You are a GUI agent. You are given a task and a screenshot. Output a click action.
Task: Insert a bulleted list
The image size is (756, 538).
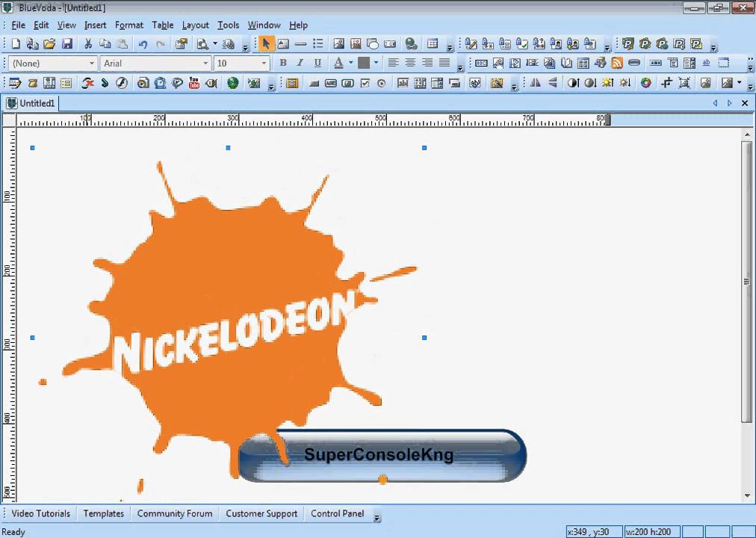click(x=317, y=44)
